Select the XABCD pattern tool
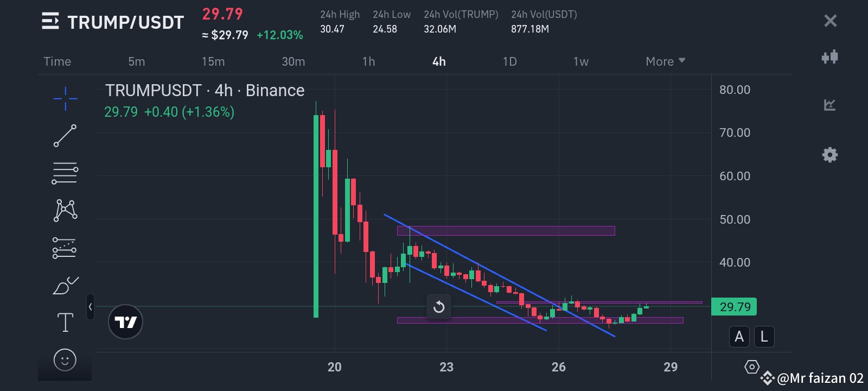The image size is (868, 391). [65, 210]
